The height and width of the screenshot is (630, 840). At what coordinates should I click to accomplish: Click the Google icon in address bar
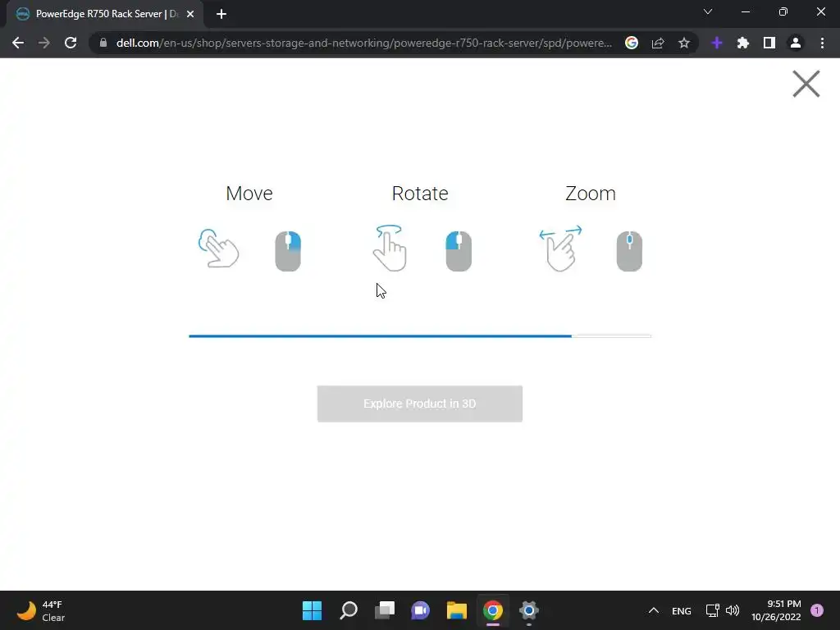(632, 43)
